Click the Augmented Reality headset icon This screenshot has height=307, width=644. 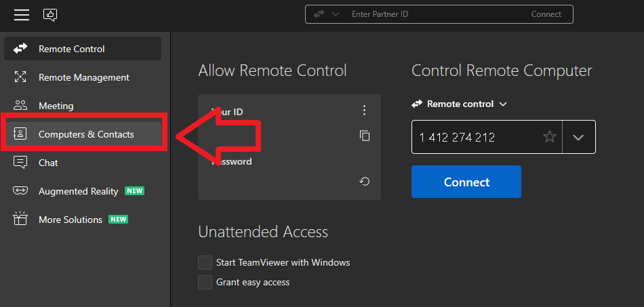click(x=20, y=191)
